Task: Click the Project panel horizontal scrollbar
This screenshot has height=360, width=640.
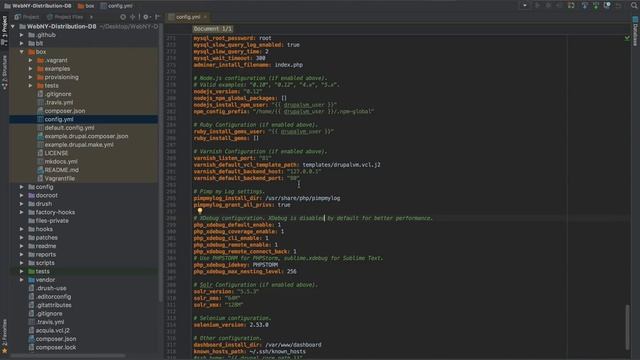Action: click(68, 356)
